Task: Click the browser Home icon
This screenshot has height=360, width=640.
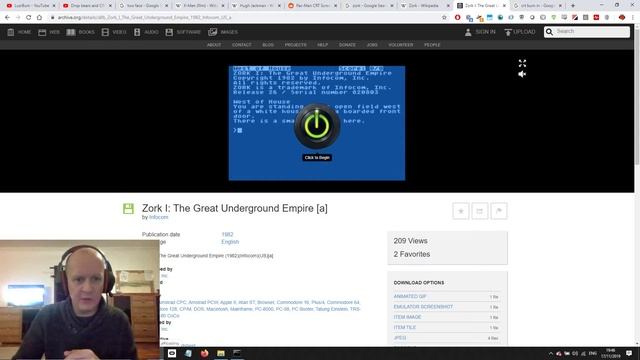Action: pyautogui.click(x=39, y=18)
